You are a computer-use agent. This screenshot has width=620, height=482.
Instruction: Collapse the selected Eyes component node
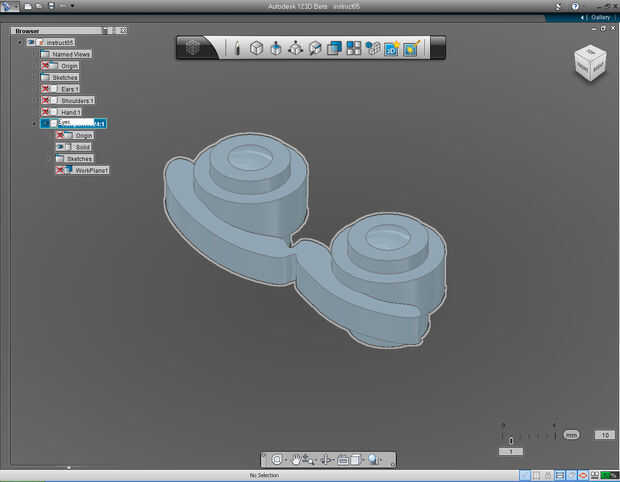(34, 124)
